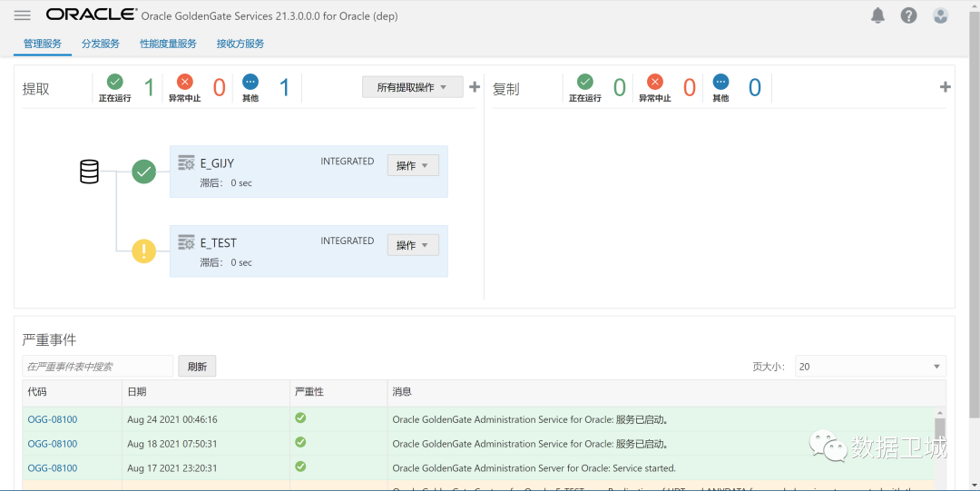Add a new Extract with plus icon
This screenshot has height=491, width=980.
pyautogui.click(x=475, y=87)
